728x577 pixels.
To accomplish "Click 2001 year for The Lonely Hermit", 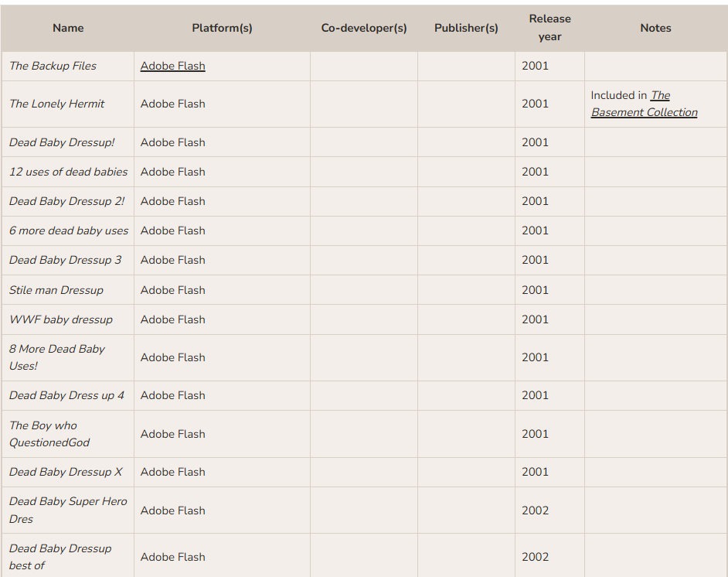I will click(x=535, y=104).
